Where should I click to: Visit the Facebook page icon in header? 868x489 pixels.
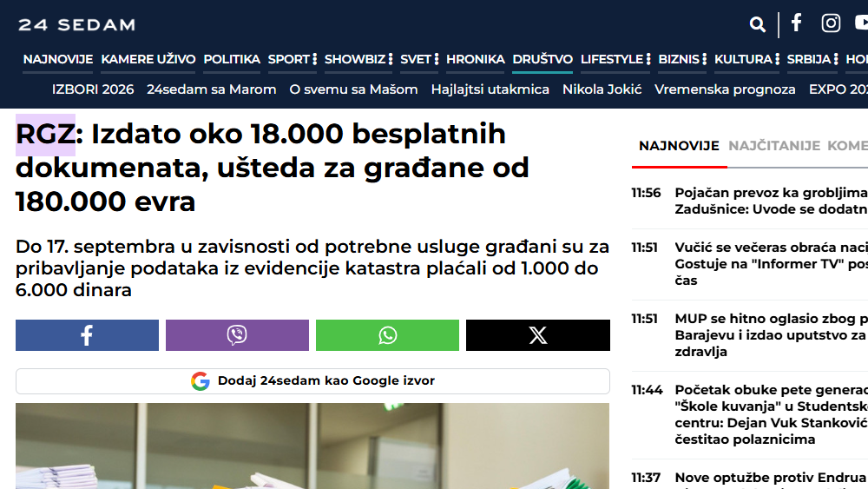(x=796, y=23)
